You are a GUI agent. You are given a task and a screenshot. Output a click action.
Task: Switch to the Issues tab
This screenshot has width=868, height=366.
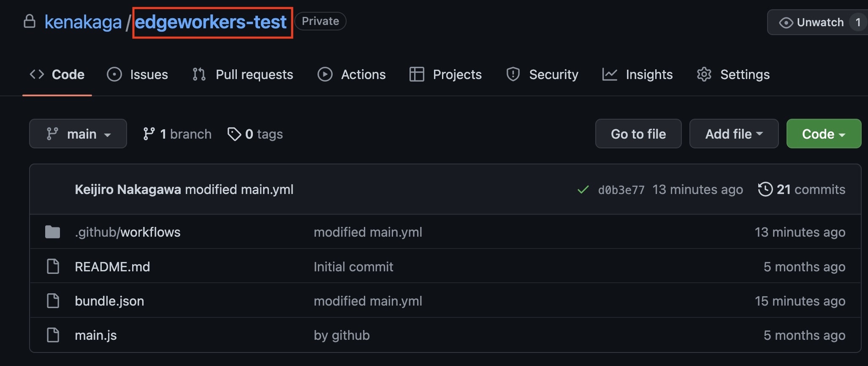pyautogui.click(x=138, y=74)
